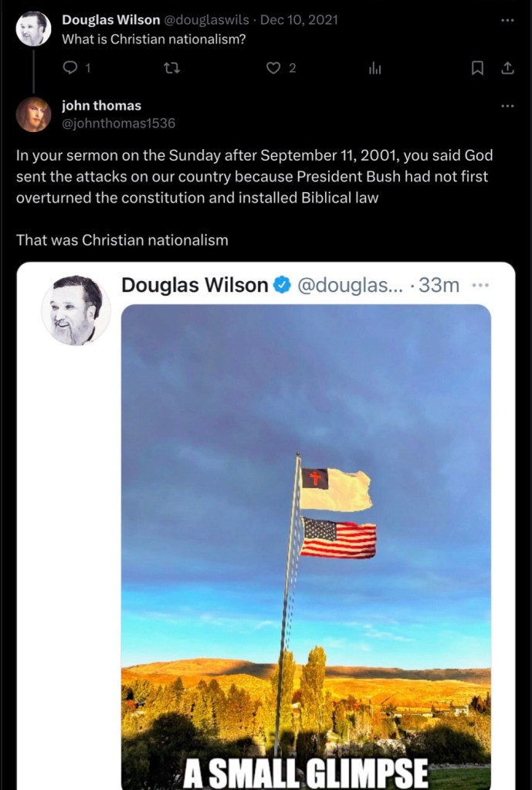Click the john thomas display name
The width and height of the screenshot is (532, 790).
pos(101,106)
